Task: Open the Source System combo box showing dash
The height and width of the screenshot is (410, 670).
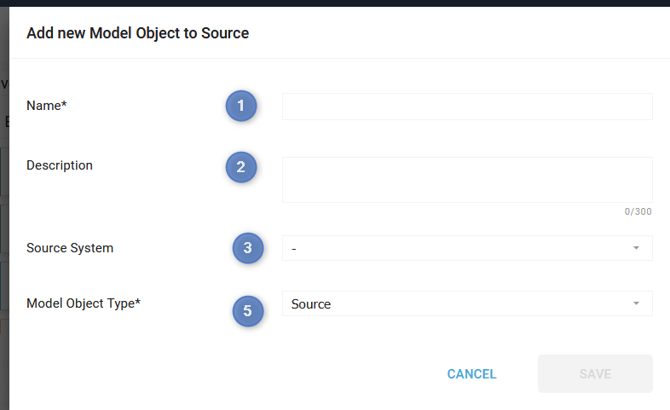Action: coord(460,248)
